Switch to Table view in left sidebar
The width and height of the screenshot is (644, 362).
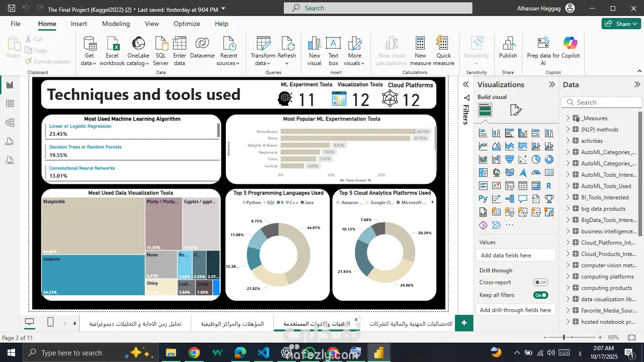coord(10,104)
